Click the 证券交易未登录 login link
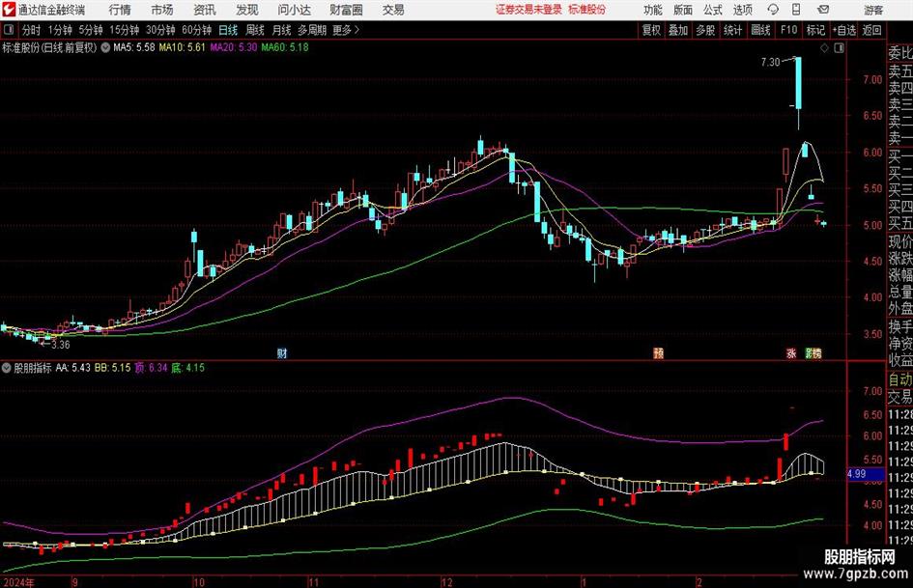Viewport: 913px width, 588px height. click(529, 10)
